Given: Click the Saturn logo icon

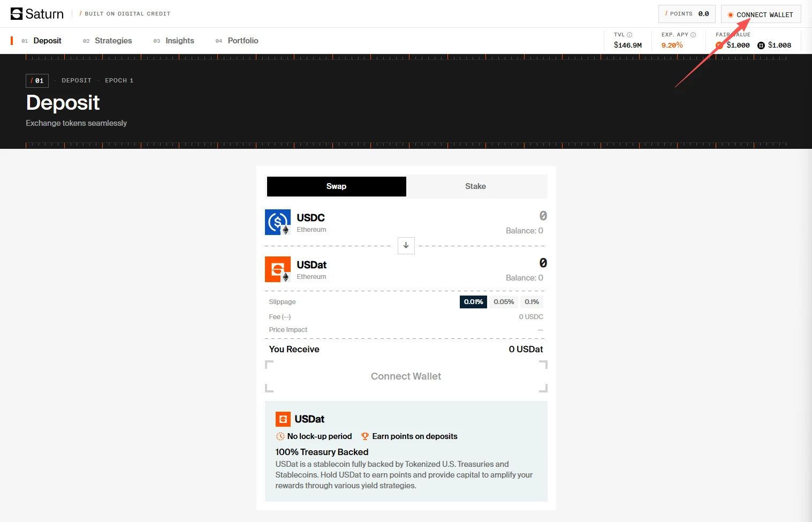Looking at the screenshot, I should coord(17,13).
